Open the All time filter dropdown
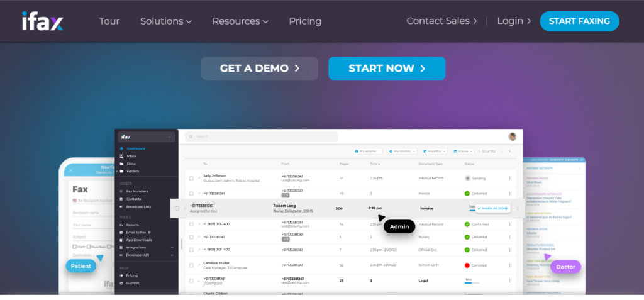644x300 pixels. pos(463,151)
